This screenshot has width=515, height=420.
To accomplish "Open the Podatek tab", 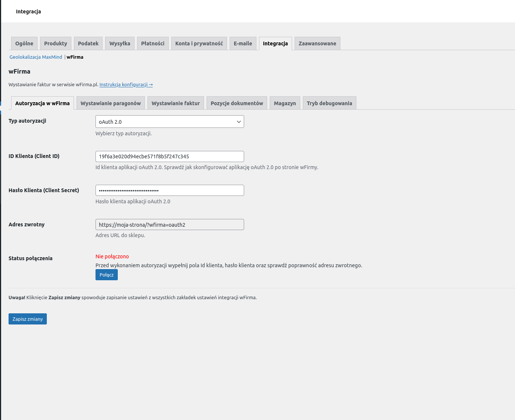I will [x=88, y=43].
